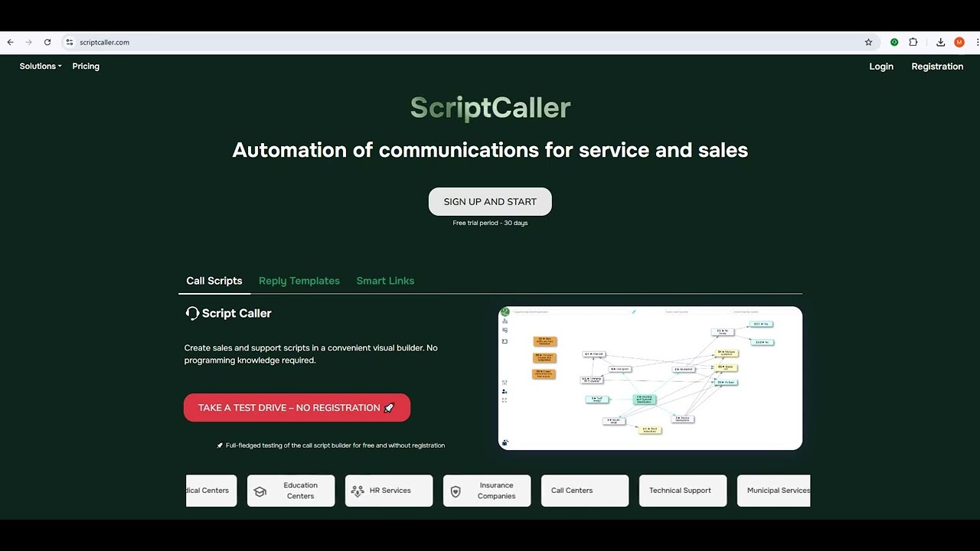The image size is (980, 551).
Task: Open the script builder preview image
Action: point(650,378)
